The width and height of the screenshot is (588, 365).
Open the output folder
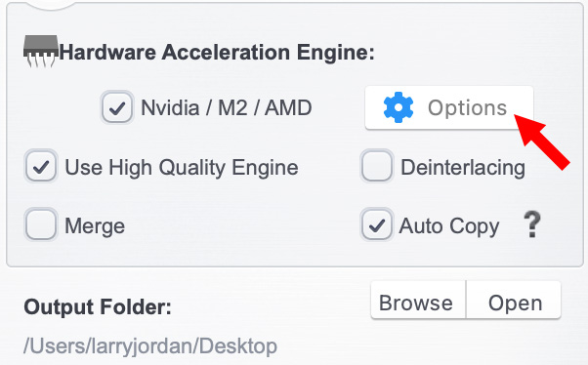[x=514, y=301]
